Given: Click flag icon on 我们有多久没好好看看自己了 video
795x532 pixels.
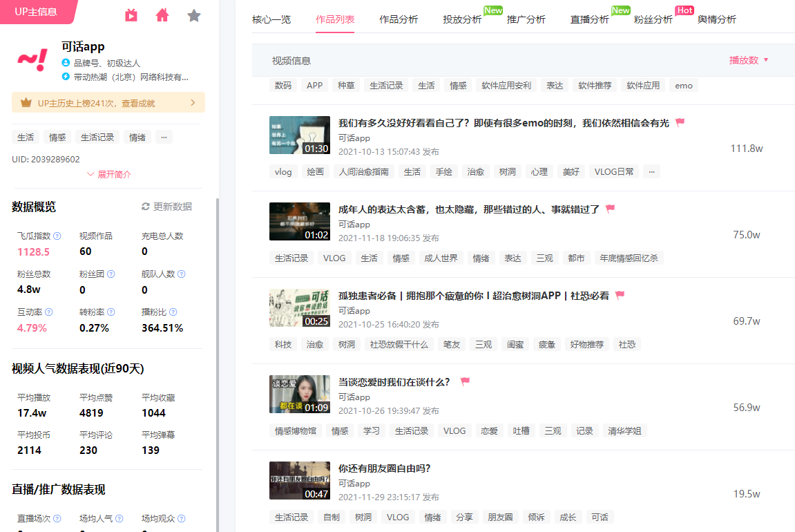Looking at the screenshot, I should point(680,122).
